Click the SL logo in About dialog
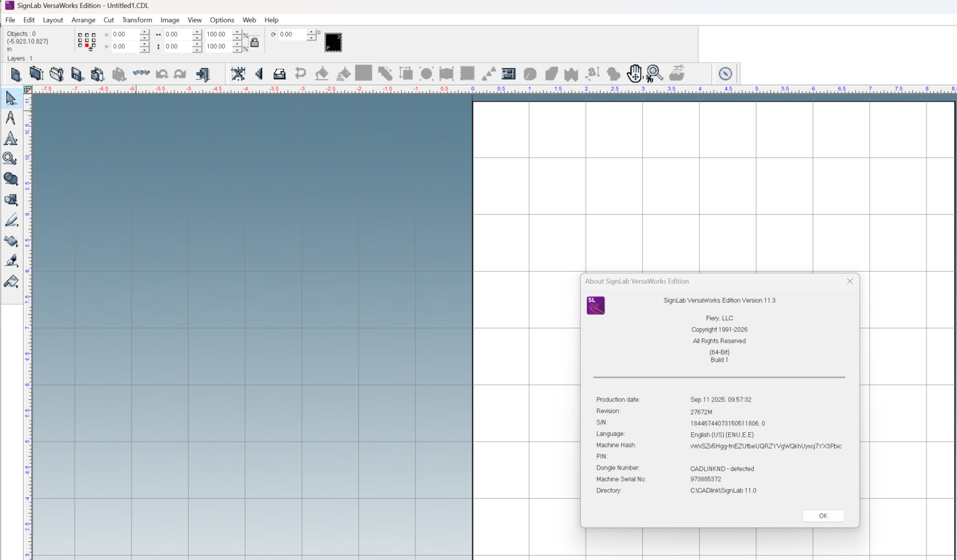This screenshot has height=560, width=957. click(x=596, y=305)
